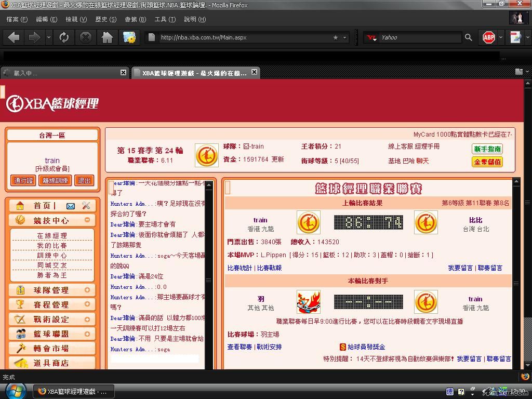Viewport: 532px width, 399px height.
Task: Expand the 球隊管理 section
Action: pyautogui.click(x=87, y=290)
